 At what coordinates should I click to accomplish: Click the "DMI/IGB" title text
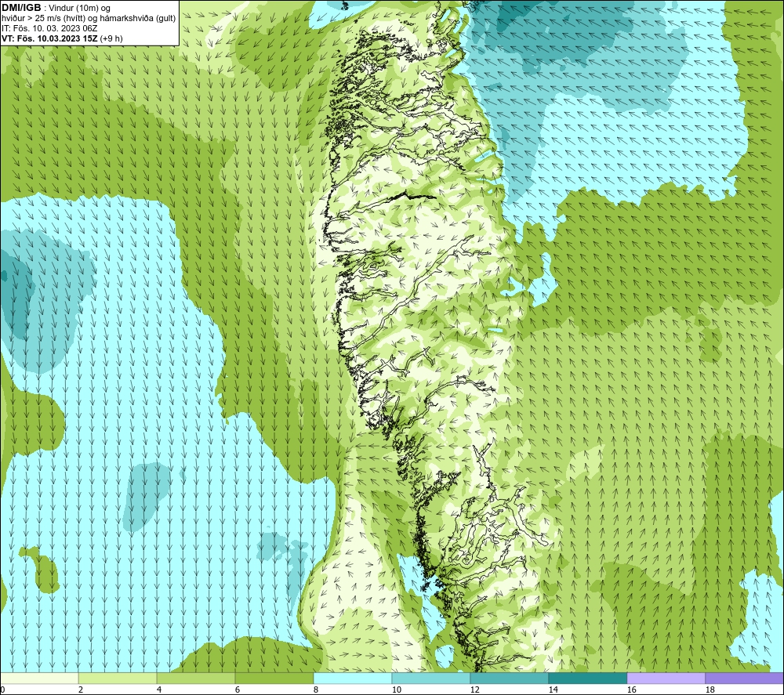pos(21,8)
